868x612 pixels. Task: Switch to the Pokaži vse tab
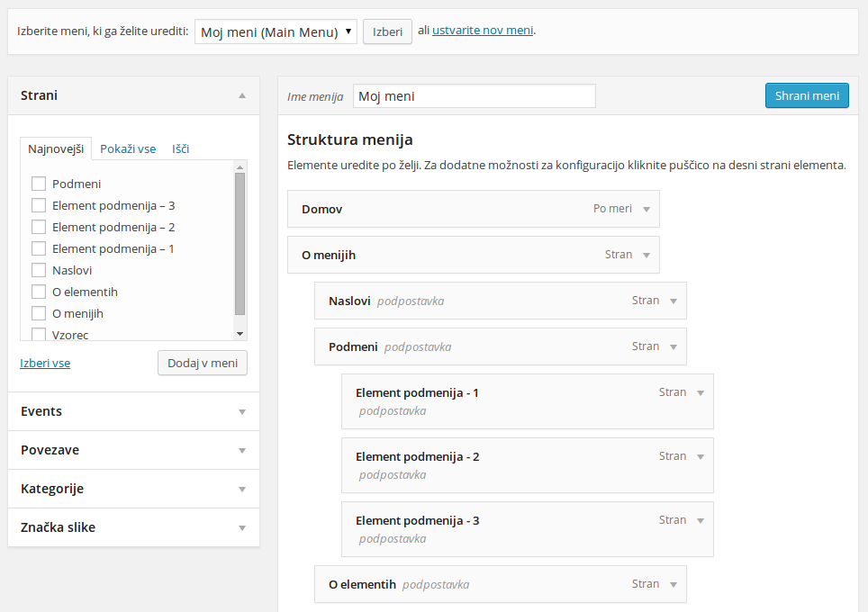pos(128,148)
